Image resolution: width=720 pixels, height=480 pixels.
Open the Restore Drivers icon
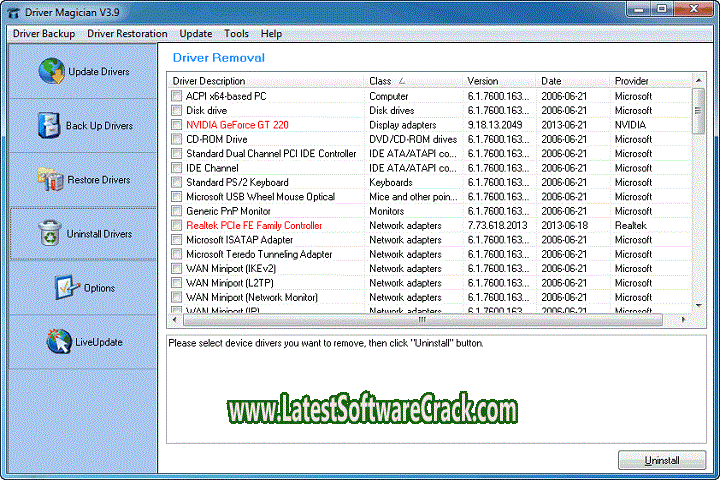(x=50, y=179)
